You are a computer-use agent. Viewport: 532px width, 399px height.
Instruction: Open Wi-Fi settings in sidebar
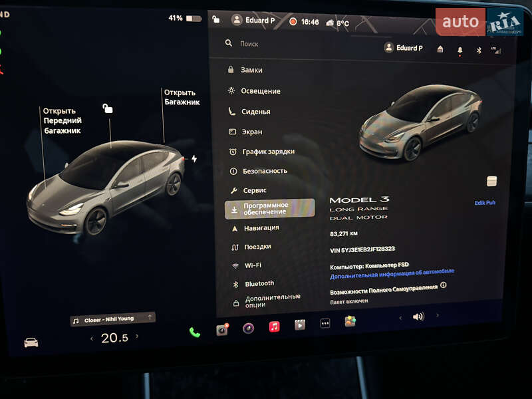click(246, 265)
